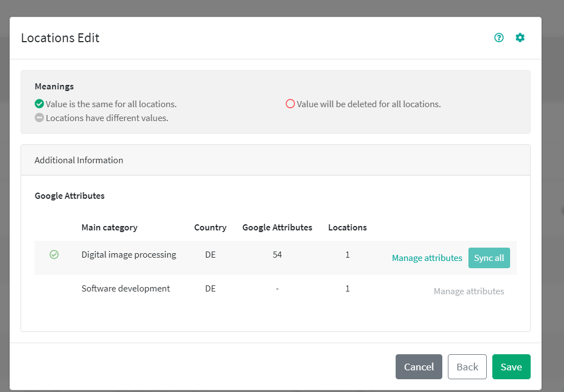Click the Google Attributes count 54
Screen dimensions: 564x392
[x=277, y=255]
